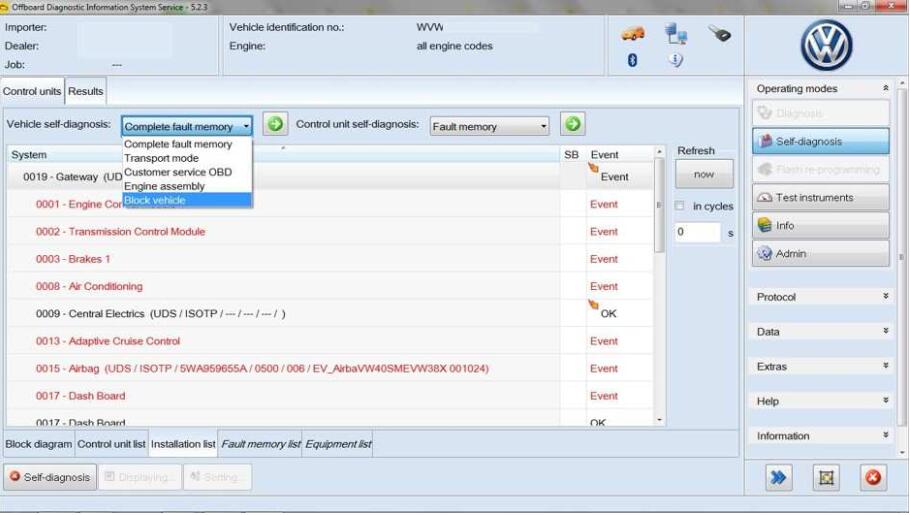910x515 pixels.
Task: Switch to the Control units tab
Action: pos(32,91)
